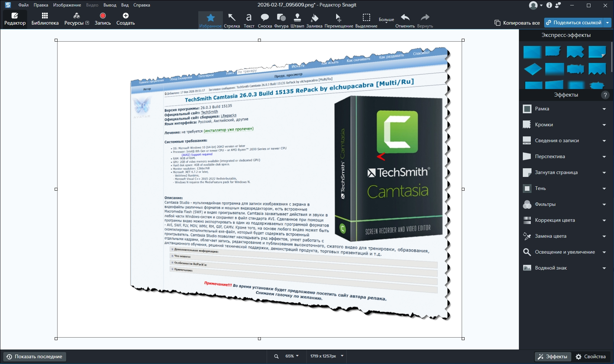This screenshot has width=614, height=364.
Task: Expand the Рамка options arrow
Action: [604, 109]
